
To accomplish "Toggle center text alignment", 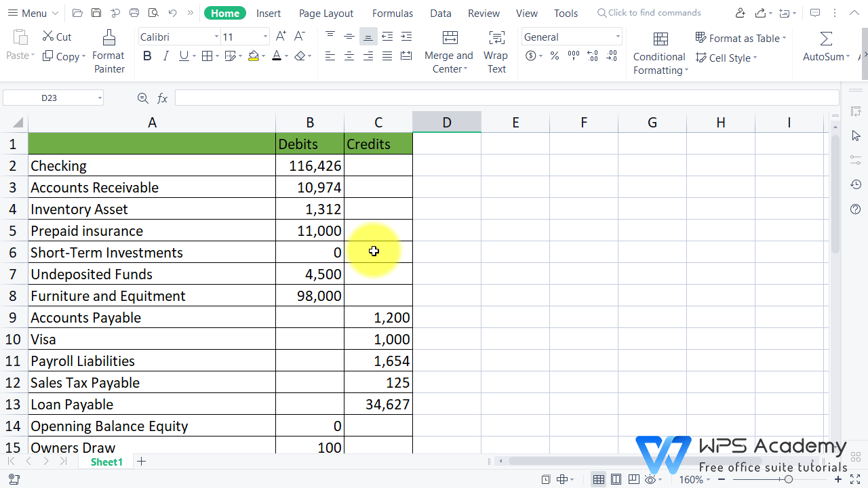I will point(349,56).
